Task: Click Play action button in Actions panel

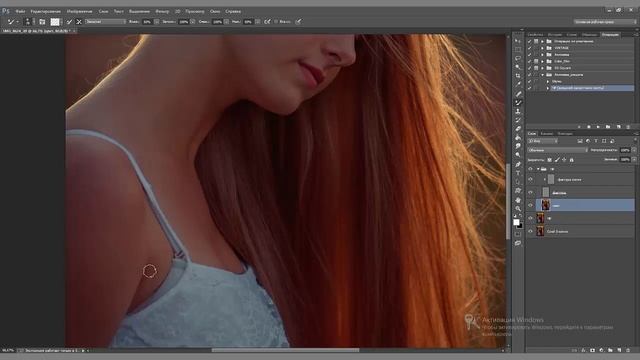Action: (598, 127)
